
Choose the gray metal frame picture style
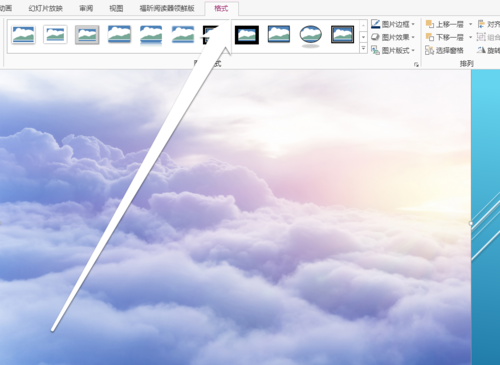87,35
